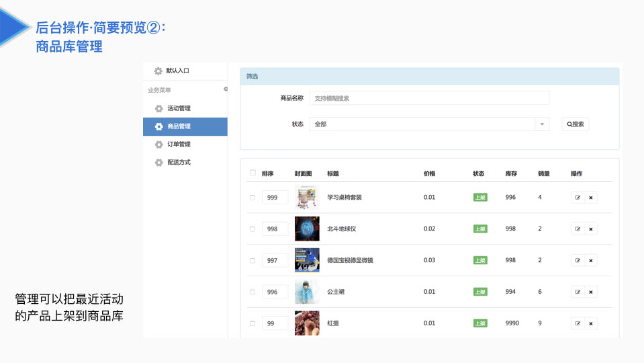644x363 pixels.
Task: Click the edit icon for 红提
Action: coord(578,323)
